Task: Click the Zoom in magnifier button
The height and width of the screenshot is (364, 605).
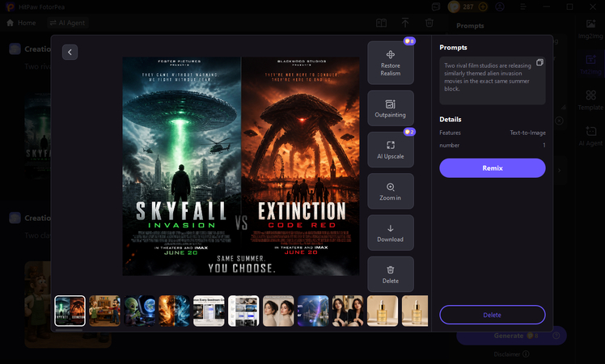Action: pyautogui.click(x=391, y=191)
